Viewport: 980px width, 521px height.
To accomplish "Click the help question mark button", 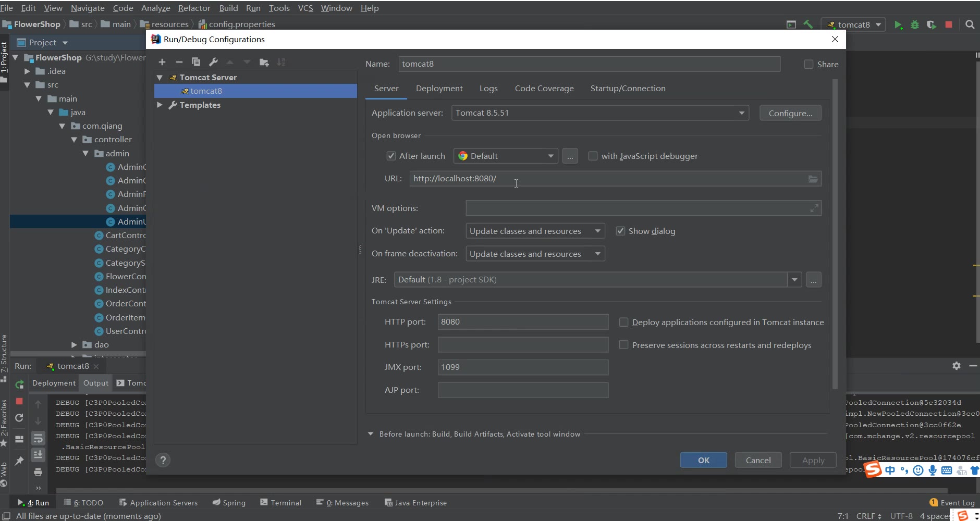I will pyautogui.click(x=163, y=460).
